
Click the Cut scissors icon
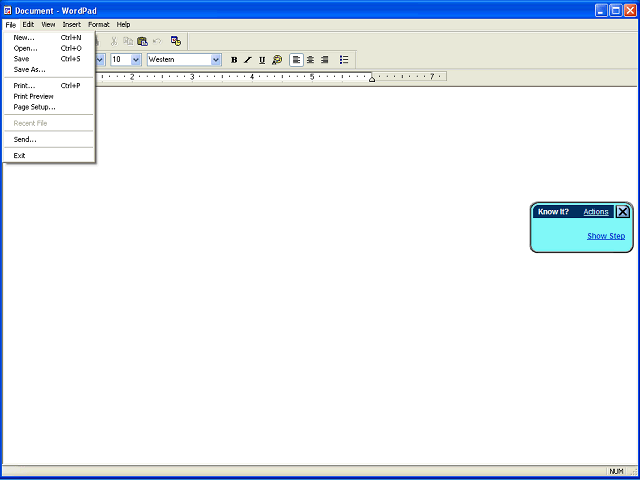(114, 41)
